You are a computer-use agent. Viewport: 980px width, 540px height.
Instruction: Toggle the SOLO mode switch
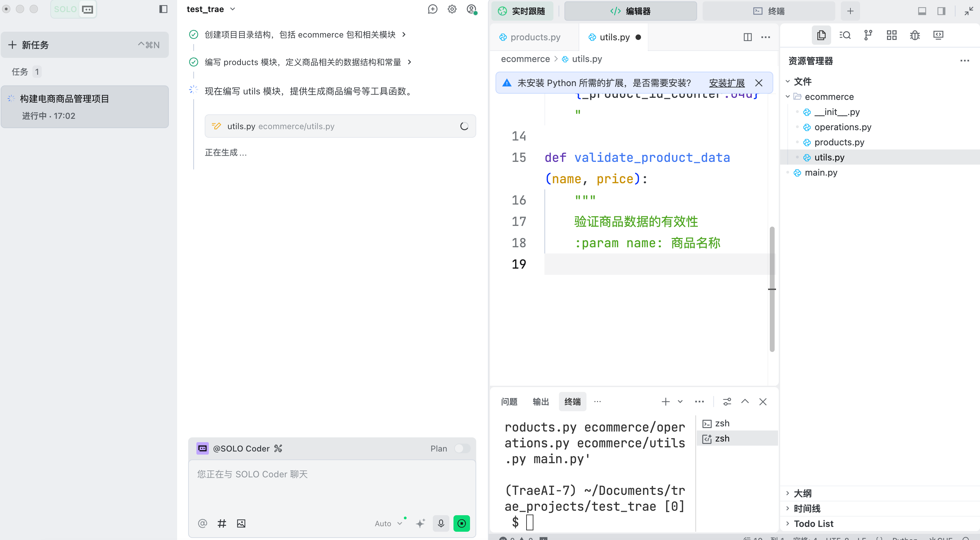[74, 9]
